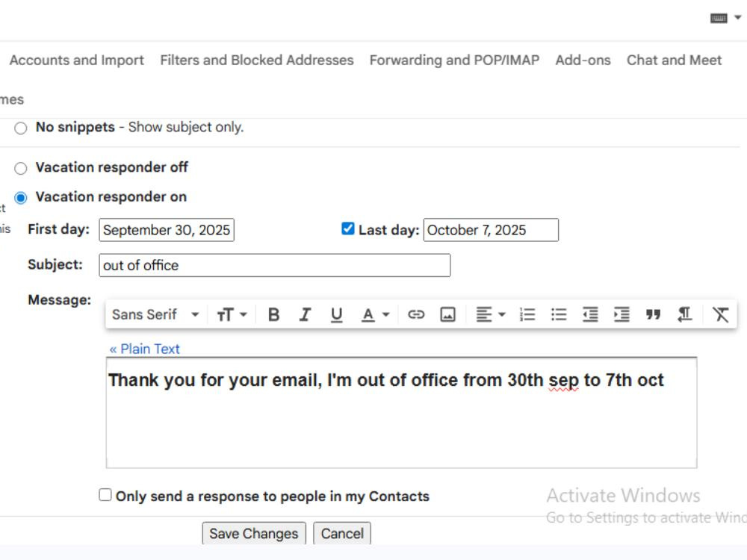Screen dimensions: 747x560
Task: Select the No snippets option
Action: (x=20, y=128)
